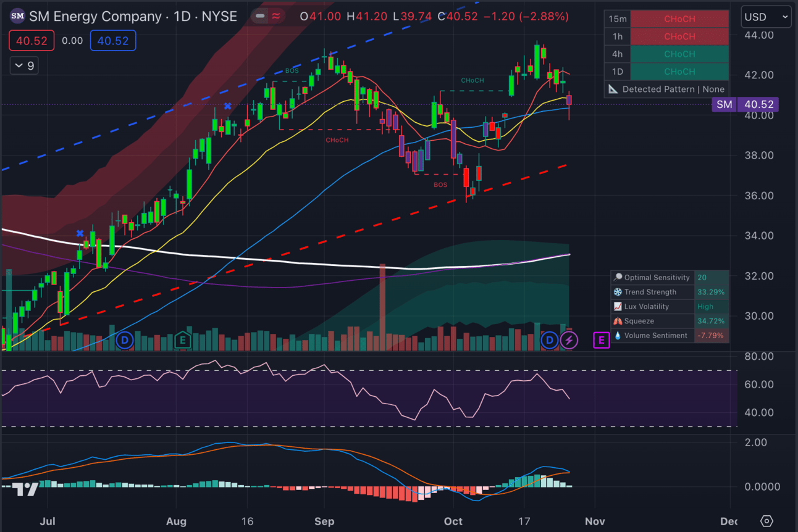Screen dimensions: 798x532
Task: Click the 0.00 spread value
Action: click(72, 41)
